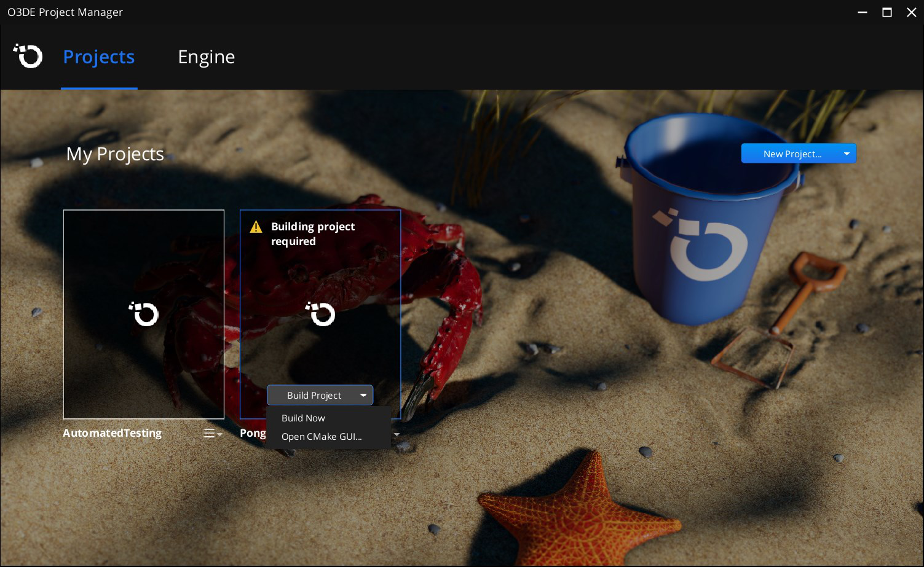Open the Engine tab
The height and width of the screenshot is (567, 924).
(x=207, y=57)
